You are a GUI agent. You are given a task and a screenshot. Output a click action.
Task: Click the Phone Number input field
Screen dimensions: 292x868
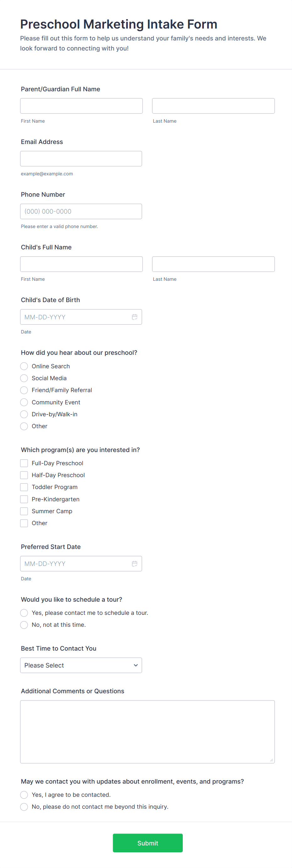[x=81, y=211]
